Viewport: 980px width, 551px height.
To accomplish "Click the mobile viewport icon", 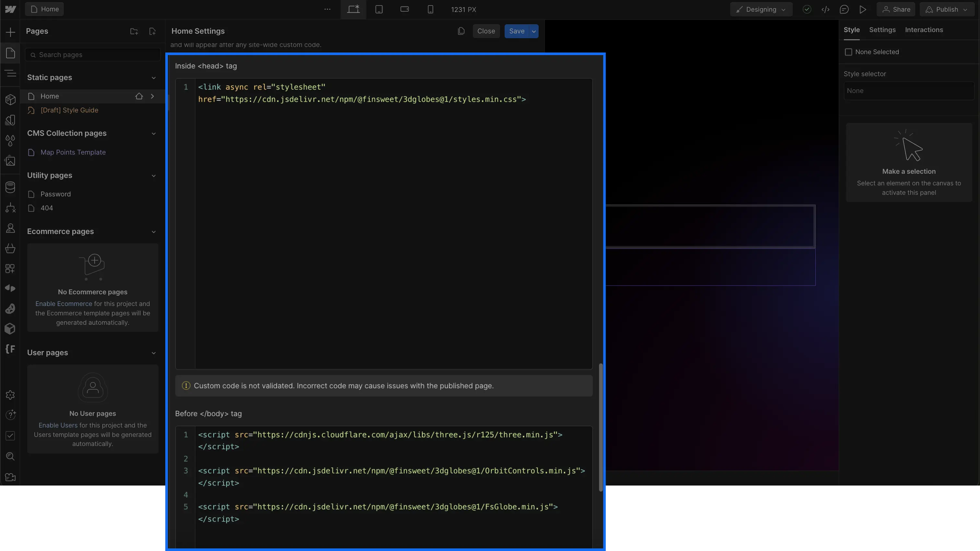I will click(430, 9).
